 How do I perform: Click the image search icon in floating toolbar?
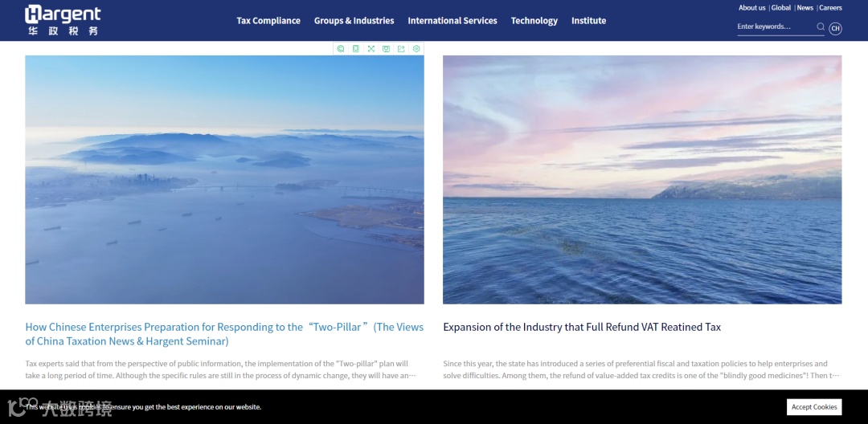click(341, 49)
